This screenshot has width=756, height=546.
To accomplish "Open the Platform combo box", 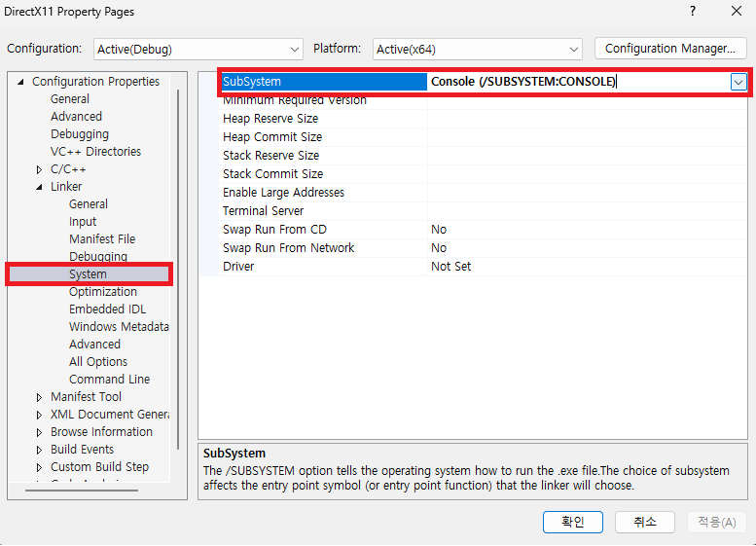I will 478,50.
